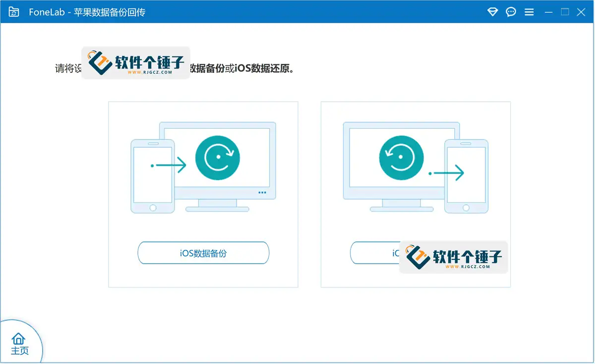Go to 主页 home in the bottom corner
The image size is (595, 364).
tap(19, 344)
